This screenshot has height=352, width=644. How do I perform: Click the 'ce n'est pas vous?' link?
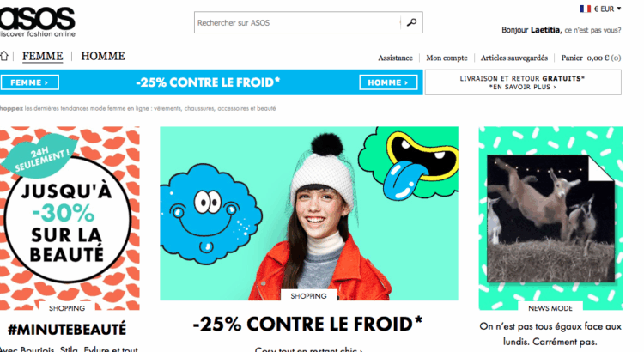coord(592,30)
